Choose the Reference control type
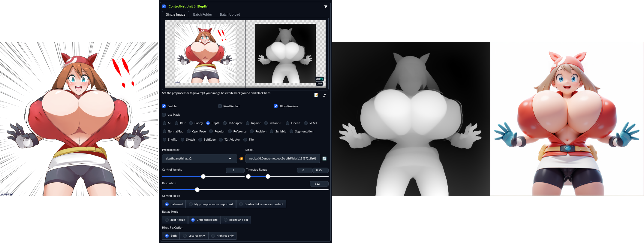 [230, 131]
